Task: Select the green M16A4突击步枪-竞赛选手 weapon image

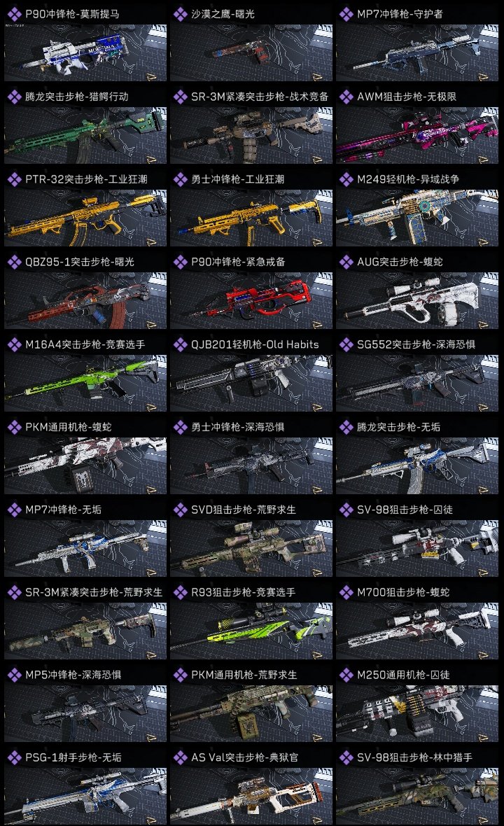Action: pos(85,384)
